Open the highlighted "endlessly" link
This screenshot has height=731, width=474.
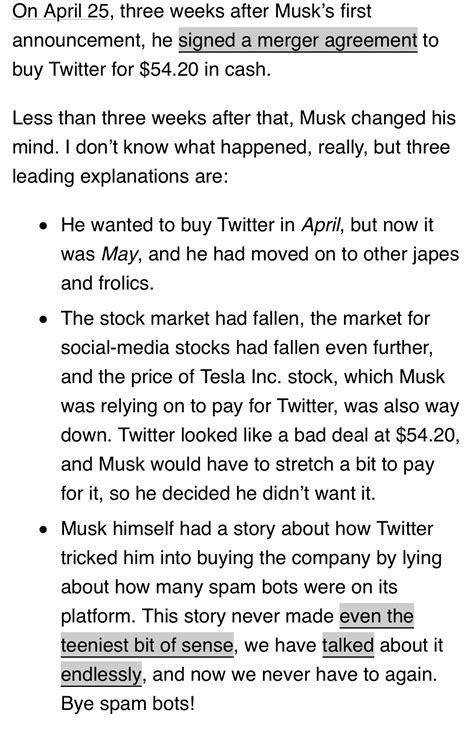point(101,675)
